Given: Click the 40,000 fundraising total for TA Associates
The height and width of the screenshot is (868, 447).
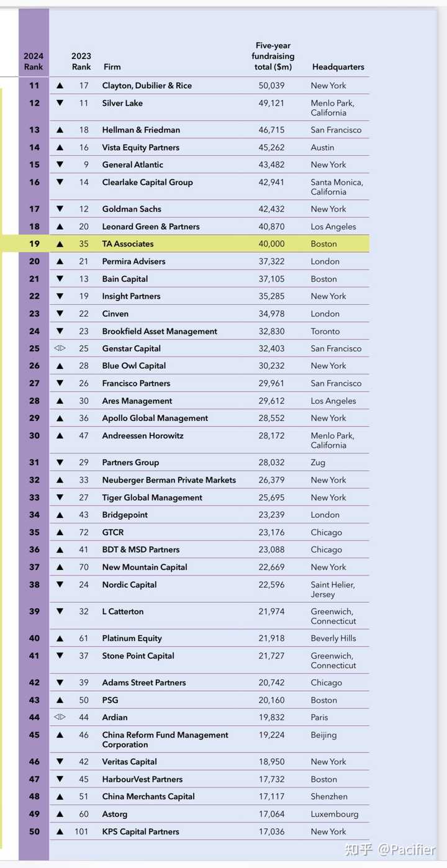Looking at the screenshot, I should click(271, 244).
